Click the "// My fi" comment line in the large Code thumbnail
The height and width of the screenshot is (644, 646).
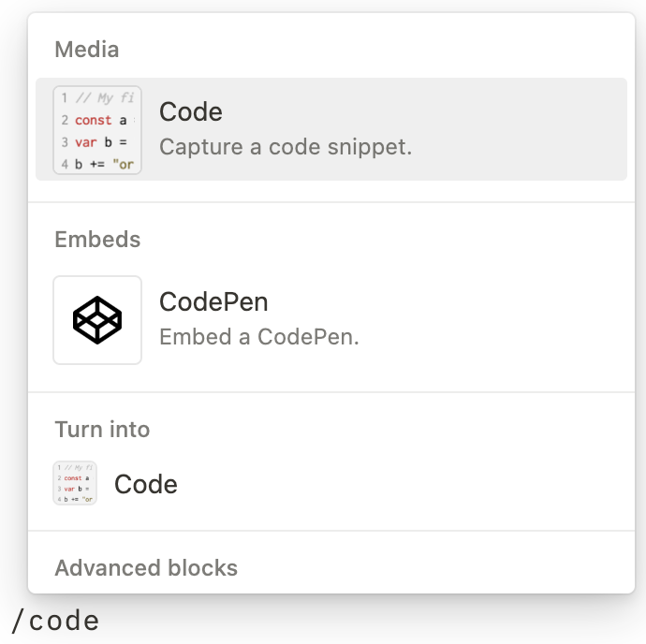click(x=103, y=98)
